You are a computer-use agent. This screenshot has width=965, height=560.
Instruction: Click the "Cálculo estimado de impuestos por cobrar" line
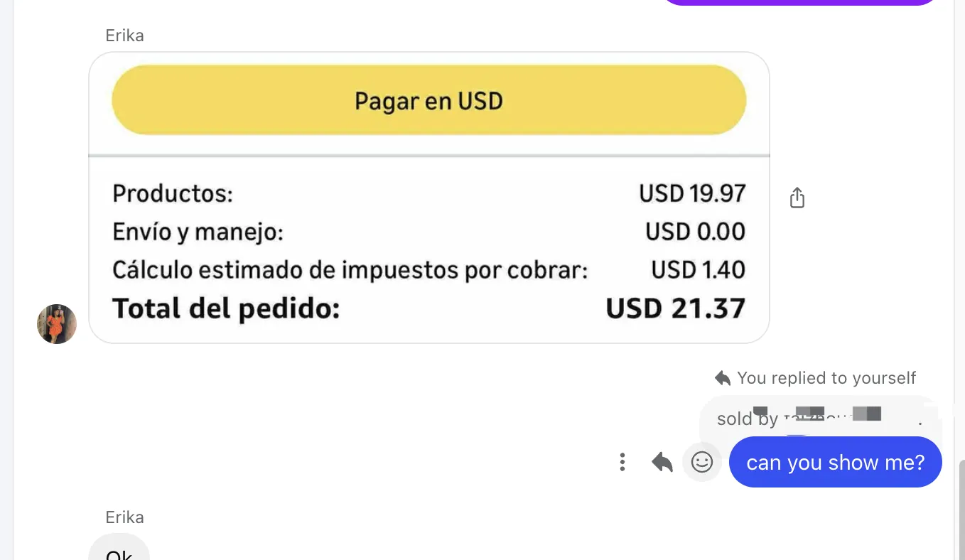click(350, 270)
